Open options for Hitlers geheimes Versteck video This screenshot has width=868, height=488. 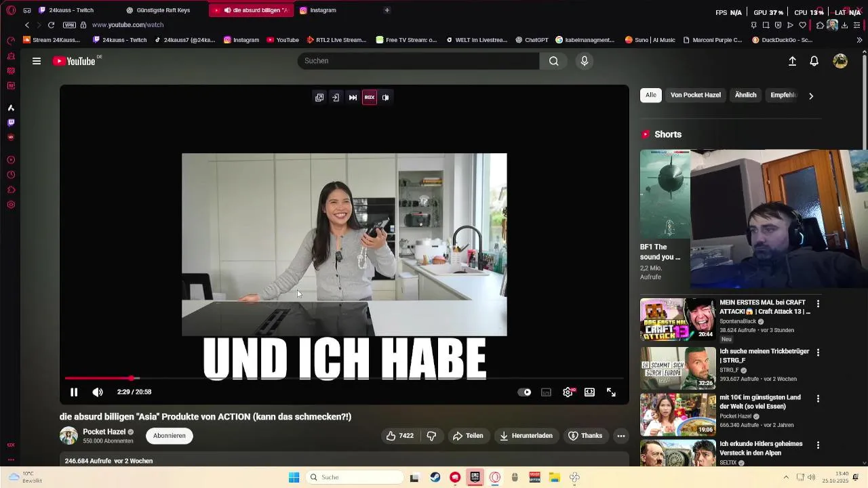pyautogui.click(x=818, y=445)
